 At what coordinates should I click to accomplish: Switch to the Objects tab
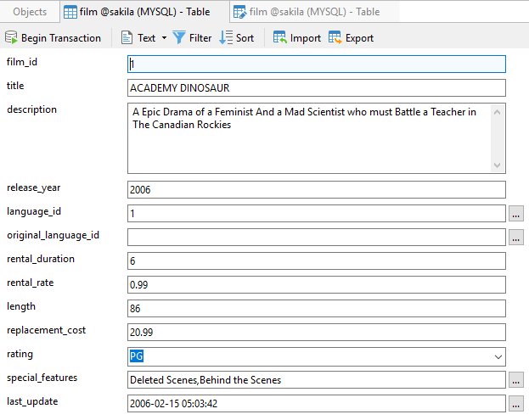30,12
